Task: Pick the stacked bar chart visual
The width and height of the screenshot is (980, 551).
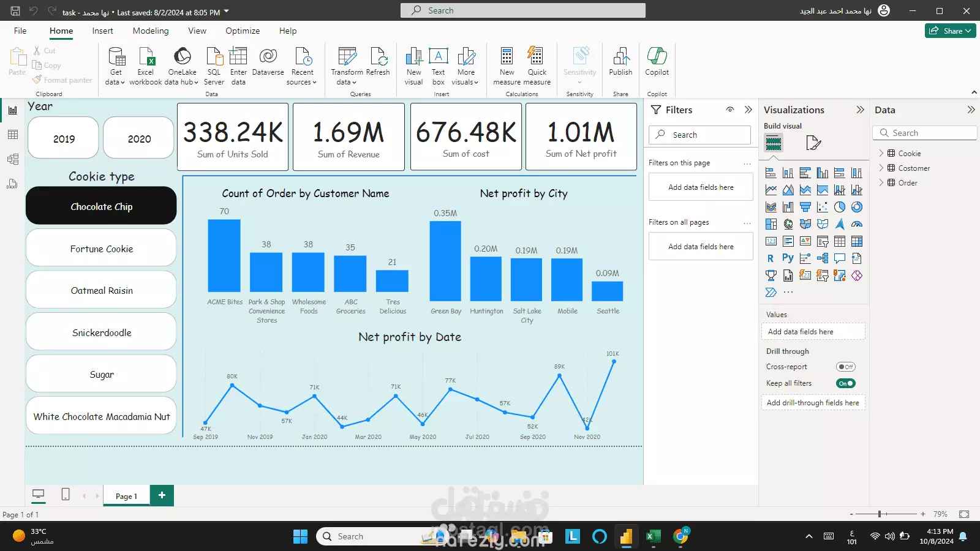Action: pyautogui.click(x=771, y=173)
